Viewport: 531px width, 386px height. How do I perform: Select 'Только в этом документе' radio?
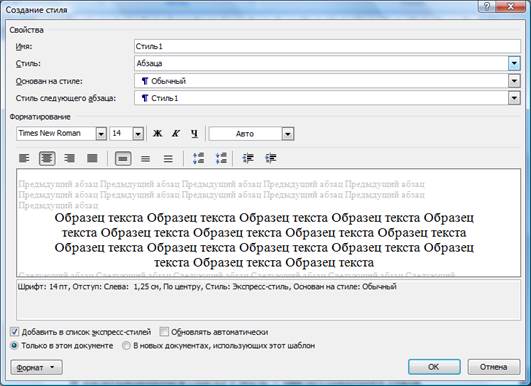[x=14, y=345]
